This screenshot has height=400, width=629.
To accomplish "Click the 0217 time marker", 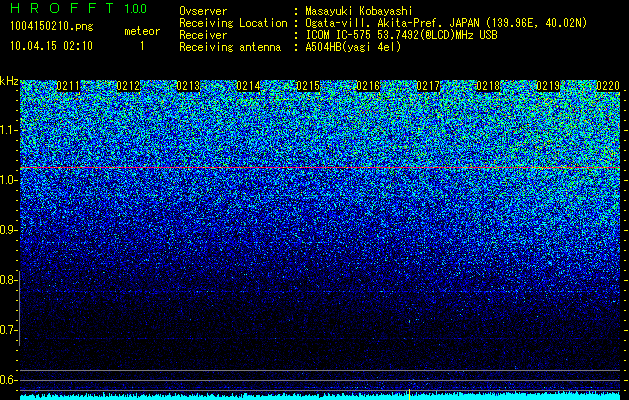I will (428, 86).
